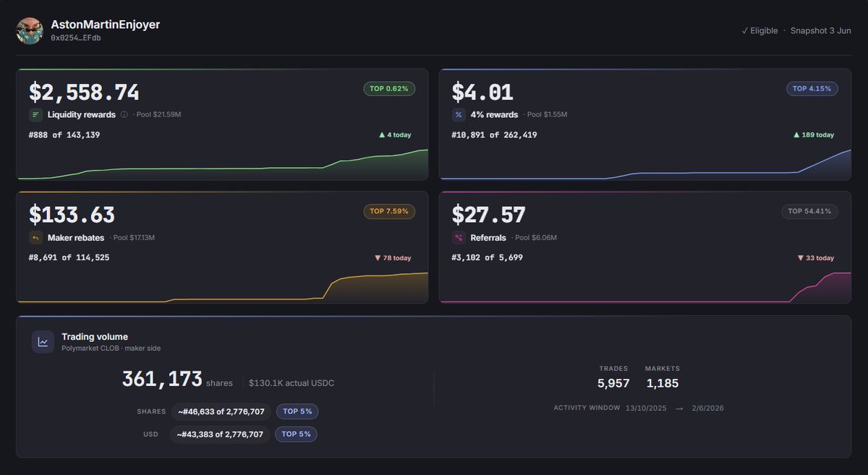Click the 4% rewards percent icon
The height and width of the screenshot is (475, 868).
[x=459, y=115]
